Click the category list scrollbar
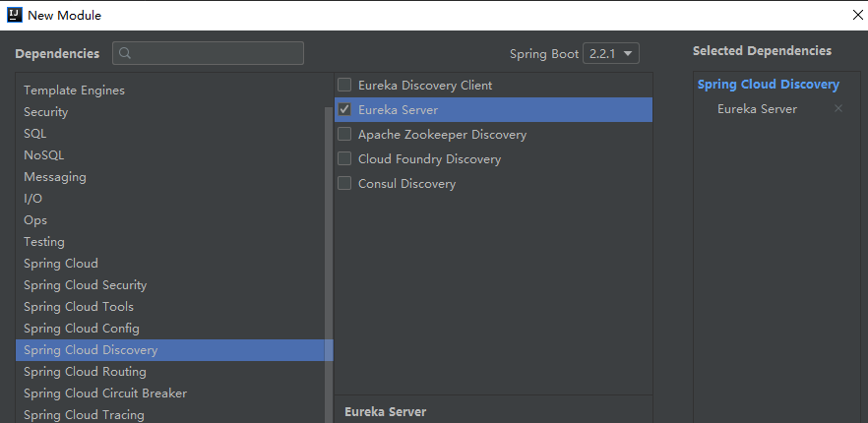The width and height of the screenshot is (868, 423). click(329, 265)
